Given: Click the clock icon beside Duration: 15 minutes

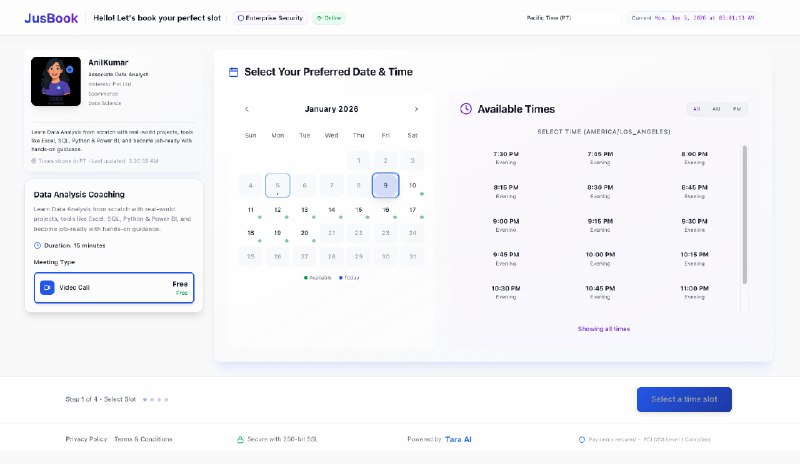Looking at the screenshot, I should coord(37,245).
